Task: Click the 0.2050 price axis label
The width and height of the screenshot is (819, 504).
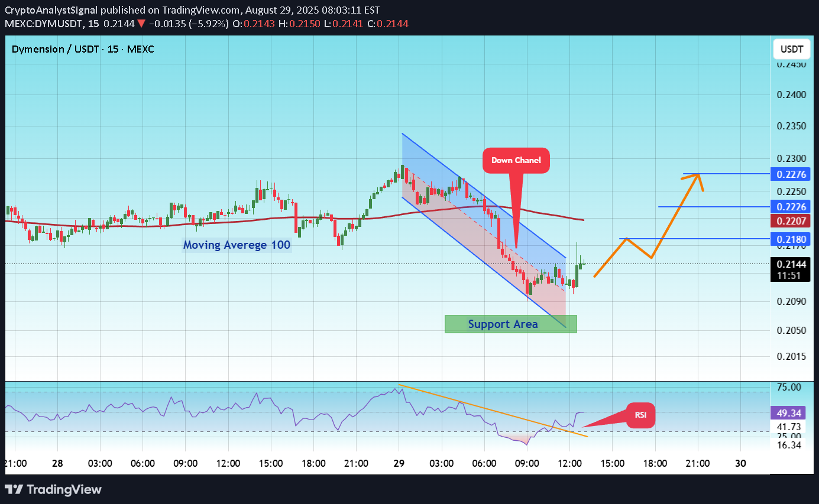Action: pyautogui.click(x=791, y=330)
